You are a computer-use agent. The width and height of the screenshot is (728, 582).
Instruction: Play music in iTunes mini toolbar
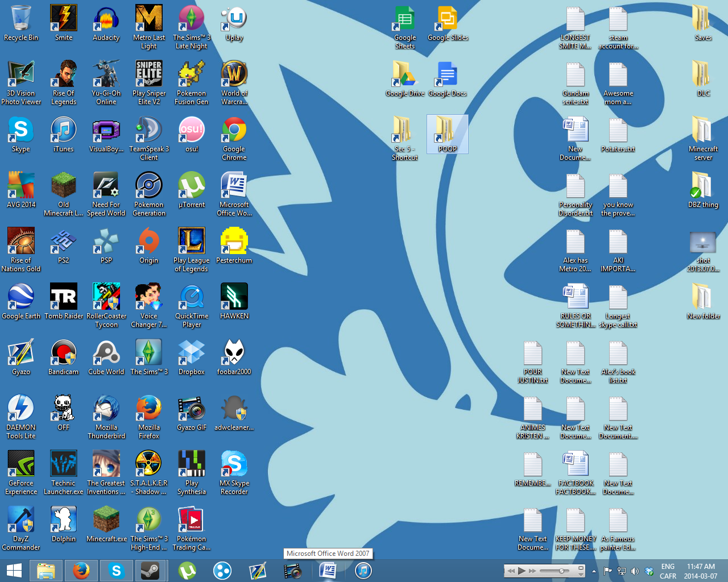[522, 571]
